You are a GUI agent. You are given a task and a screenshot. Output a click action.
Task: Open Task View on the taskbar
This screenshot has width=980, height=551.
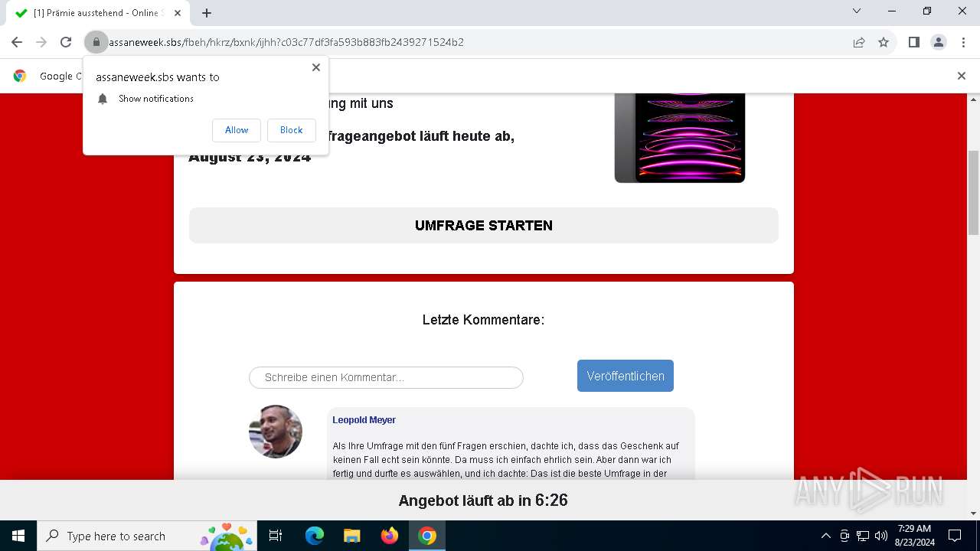click(276, 536)
